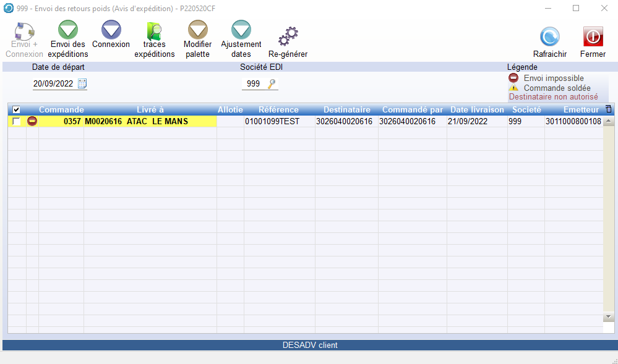Screen dimensions: 618x364
Task: Check the box for order 0357 row
Action: point(17,122)
